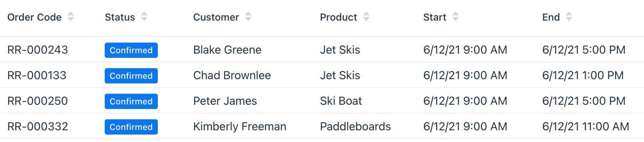Click sort arrows beside Customer header
Image resolution: width=644 pixels, height=142 pixels.
[248, 17]
